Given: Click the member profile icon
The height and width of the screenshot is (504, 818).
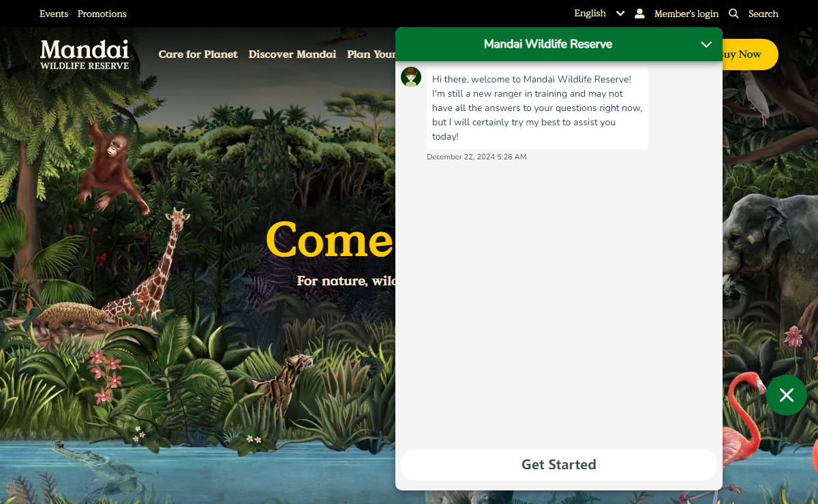Looking at the screenshot, I should coord(639,14).
